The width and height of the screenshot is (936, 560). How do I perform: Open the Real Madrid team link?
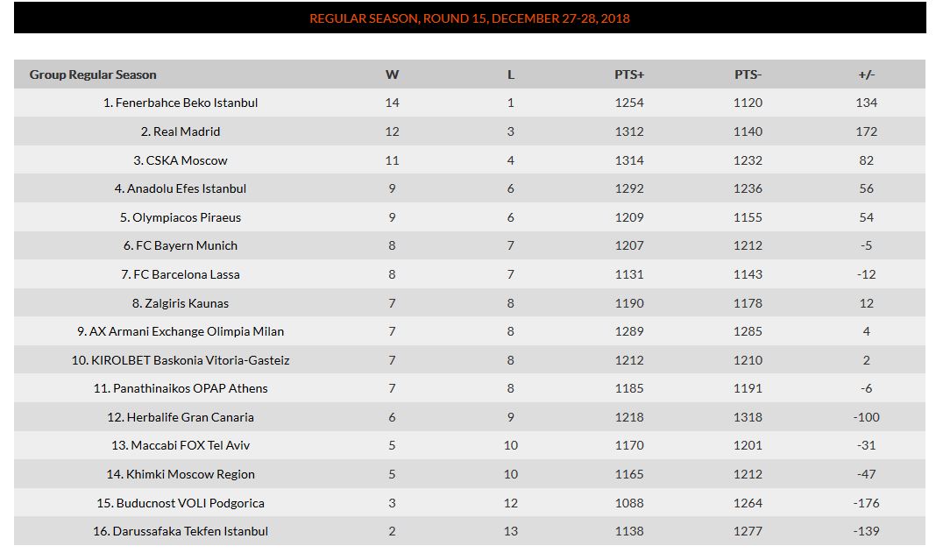click(x=187, y=131)
